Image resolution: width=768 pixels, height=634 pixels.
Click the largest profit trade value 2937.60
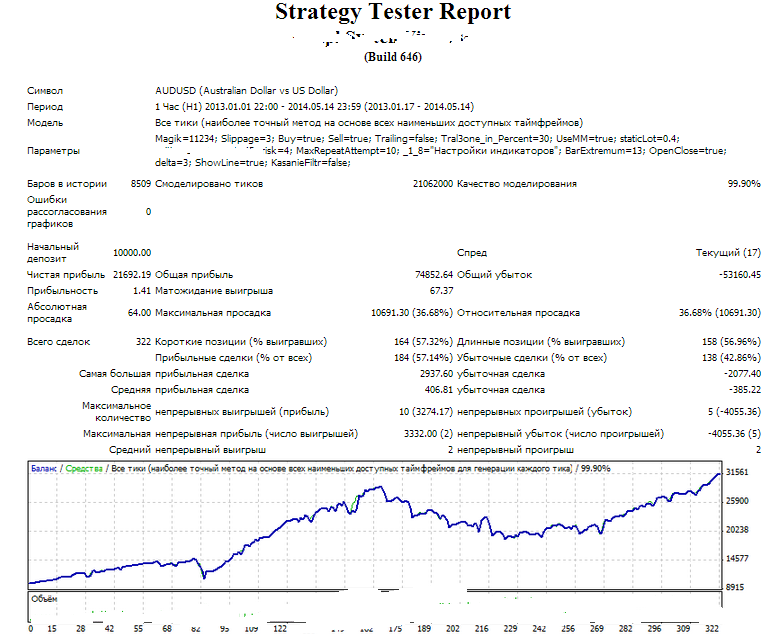click(x=436, y=374)
